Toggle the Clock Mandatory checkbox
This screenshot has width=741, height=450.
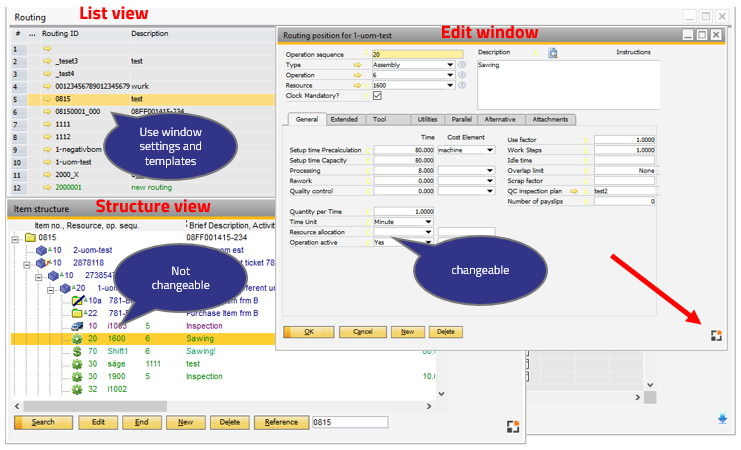click(377, 96)
